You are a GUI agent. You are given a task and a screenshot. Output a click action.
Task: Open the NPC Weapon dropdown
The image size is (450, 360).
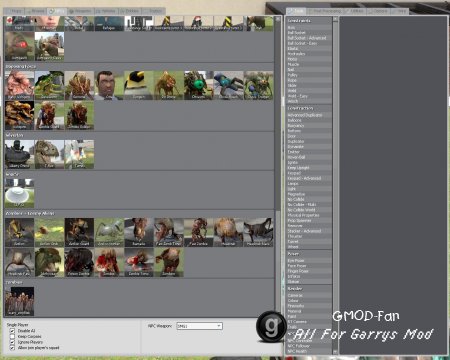[199, 326]
